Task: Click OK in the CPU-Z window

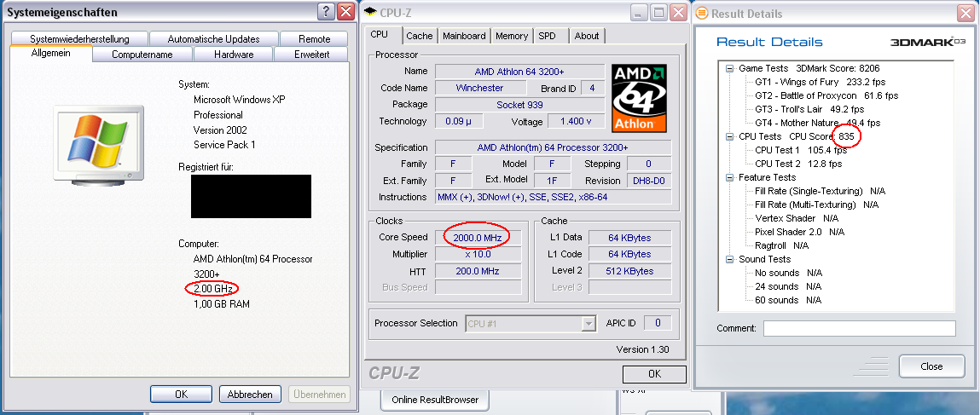Action: pyautogui.click(x=654, y=374)
